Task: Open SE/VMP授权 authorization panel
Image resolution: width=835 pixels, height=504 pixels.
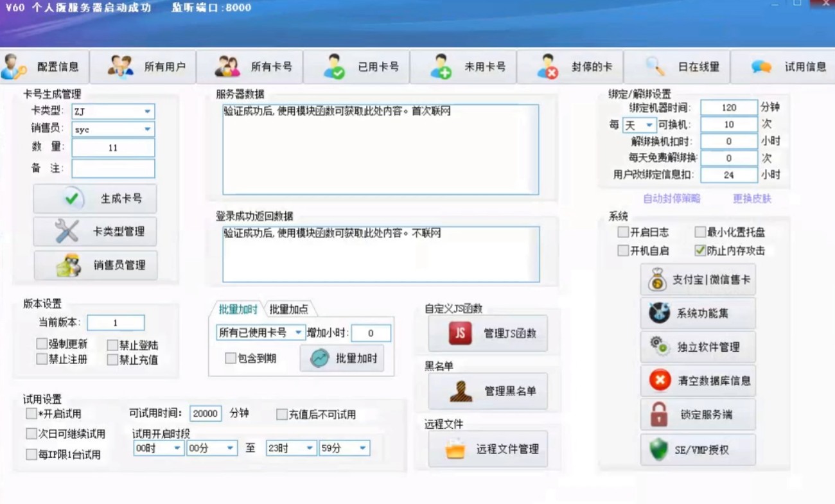Action: [698, 449]
